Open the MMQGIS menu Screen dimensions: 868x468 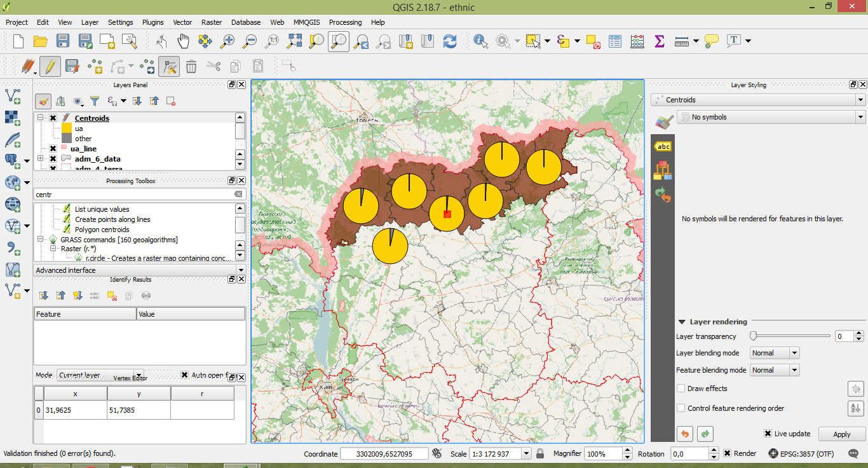coord(307,22)
